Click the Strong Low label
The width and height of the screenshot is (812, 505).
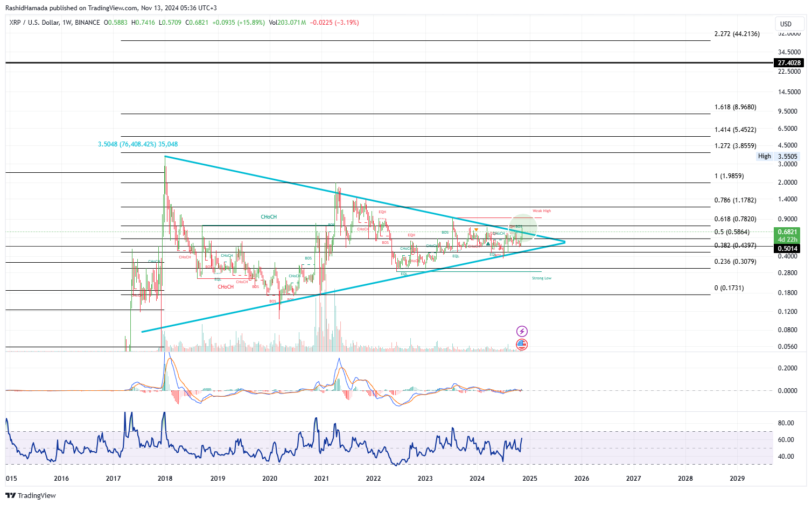542,278
